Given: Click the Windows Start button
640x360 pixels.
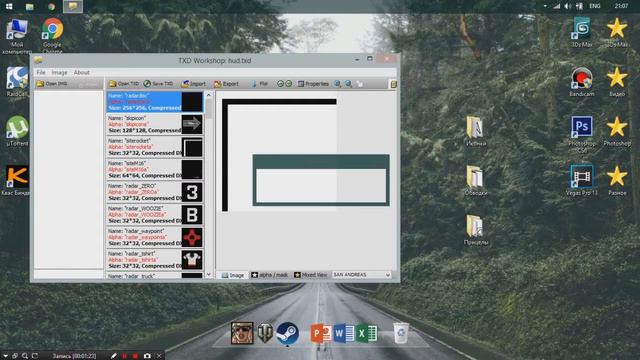Looking at the screenshot, I should tap(9, 6).
